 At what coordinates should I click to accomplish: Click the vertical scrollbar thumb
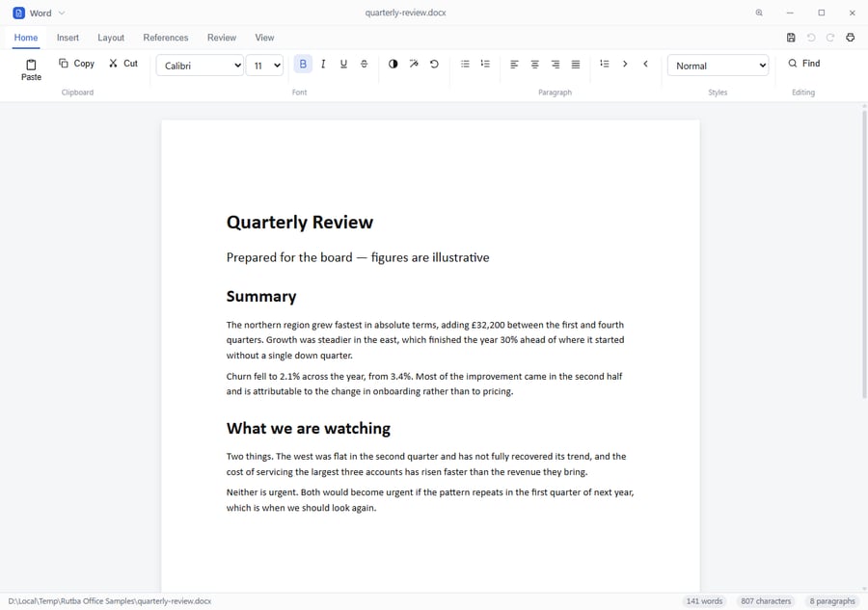click(x=864, y=253)
